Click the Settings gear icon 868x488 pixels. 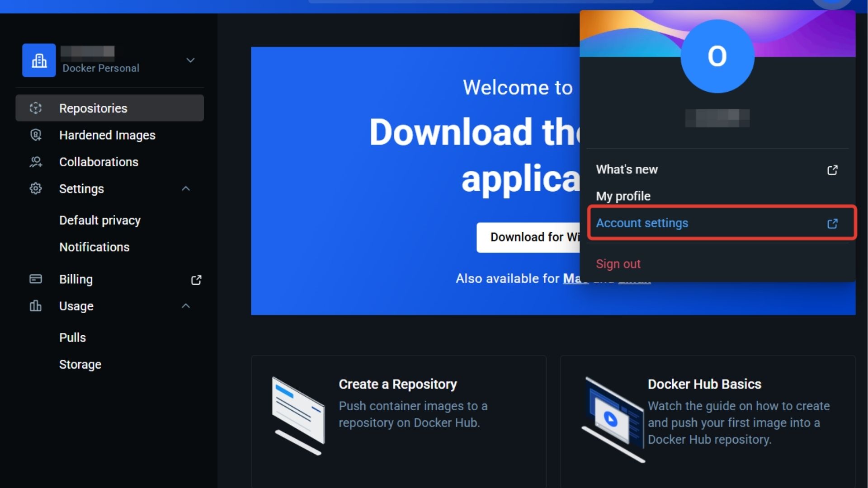36,189
